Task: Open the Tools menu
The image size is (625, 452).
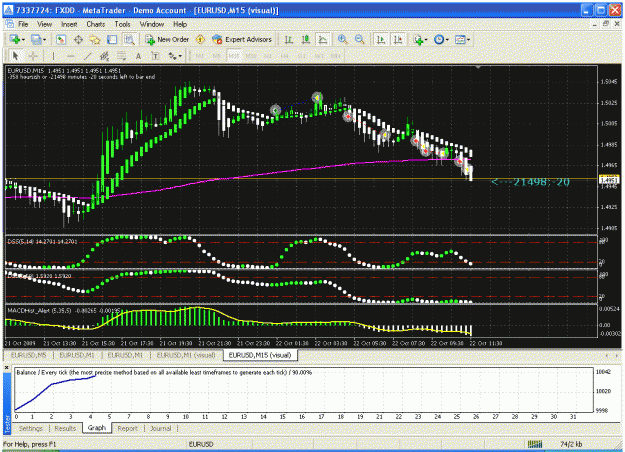Action: pos(122,24)
